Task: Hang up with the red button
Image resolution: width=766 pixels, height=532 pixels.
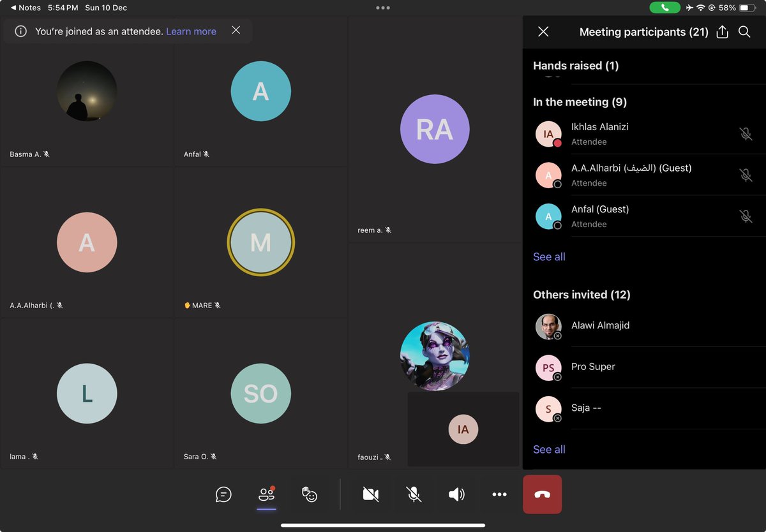Action: coord(543,494)
